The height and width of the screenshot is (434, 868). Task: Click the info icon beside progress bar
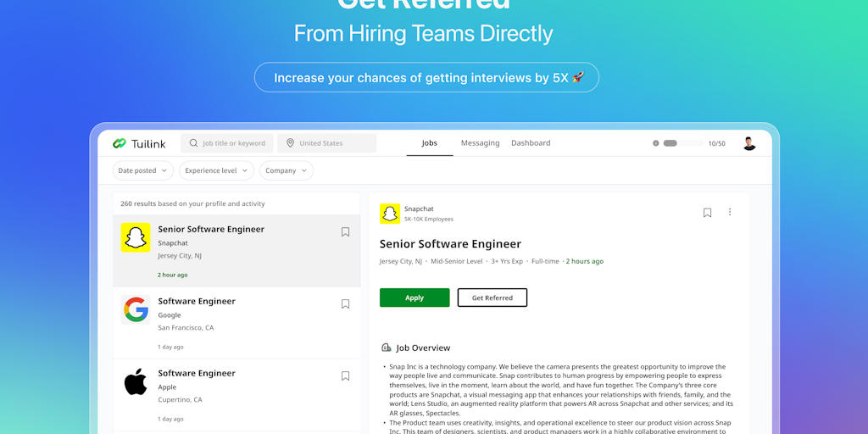pos(656,143)
